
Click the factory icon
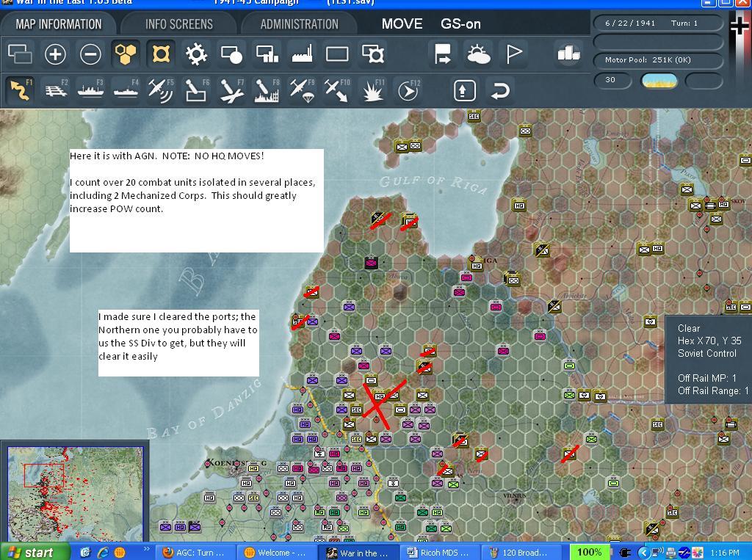click(x=302, y=54)
